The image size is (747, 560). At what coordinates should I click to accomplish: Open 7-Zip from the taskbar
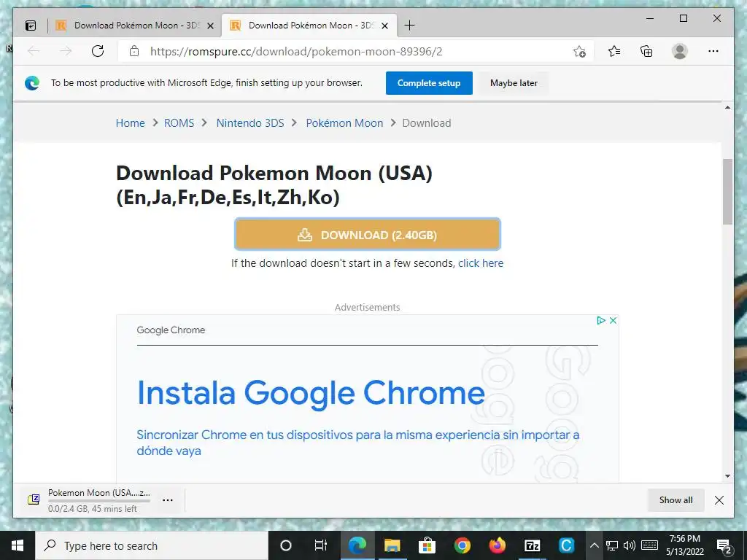[x=532, y=545]
